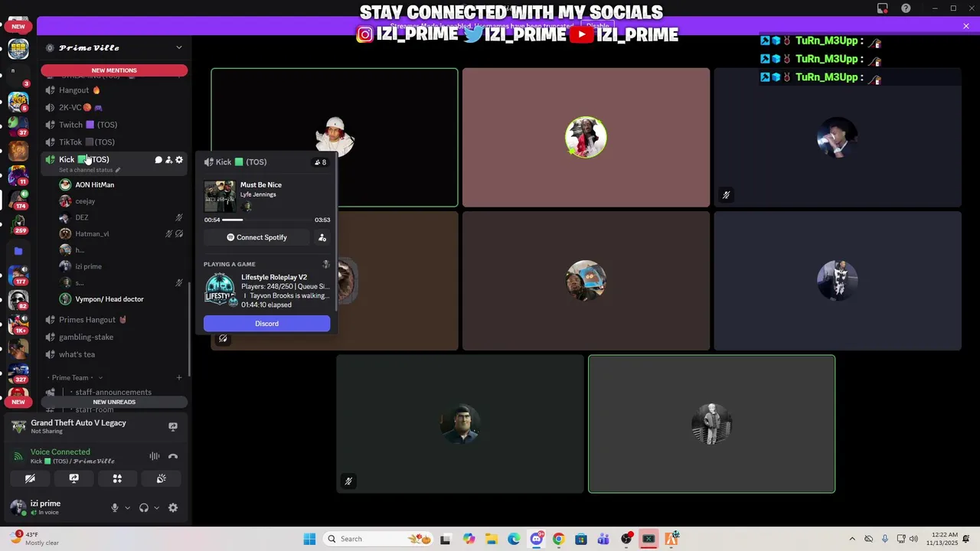Click listen-along icon beside Connect Spotify
The width and height of the screenshot is (980, 551).
coord(322,237)
